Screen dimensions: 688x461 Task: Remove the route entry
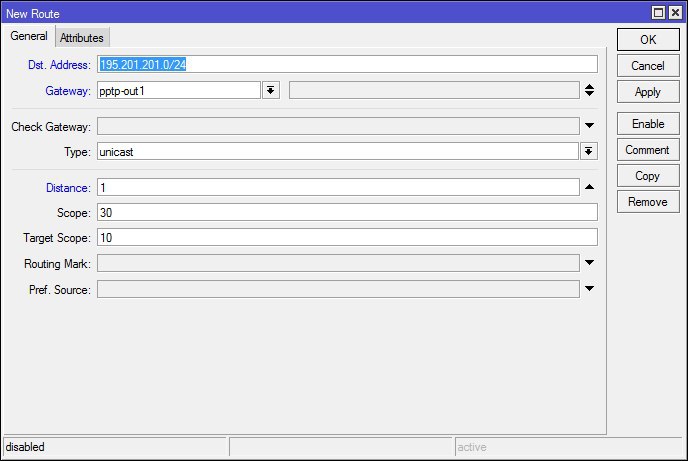[x=648, y=202]
